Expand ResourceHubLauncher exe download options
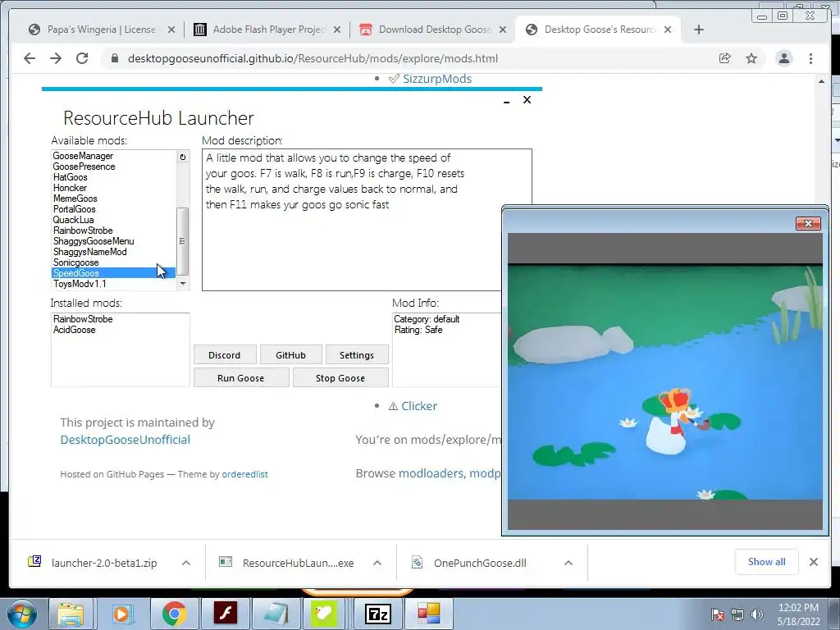Image resolution: width=840 pixels, height=630 pixels. click(377, 563)
